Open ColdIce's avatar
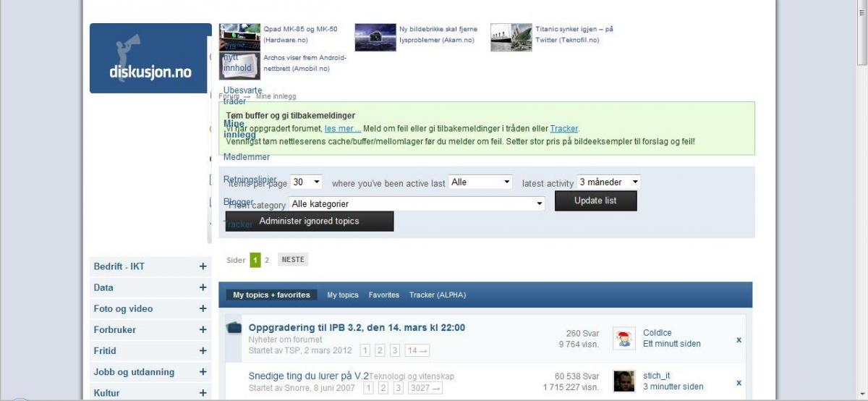Screen dimensions: 868x401 (624, 339)
